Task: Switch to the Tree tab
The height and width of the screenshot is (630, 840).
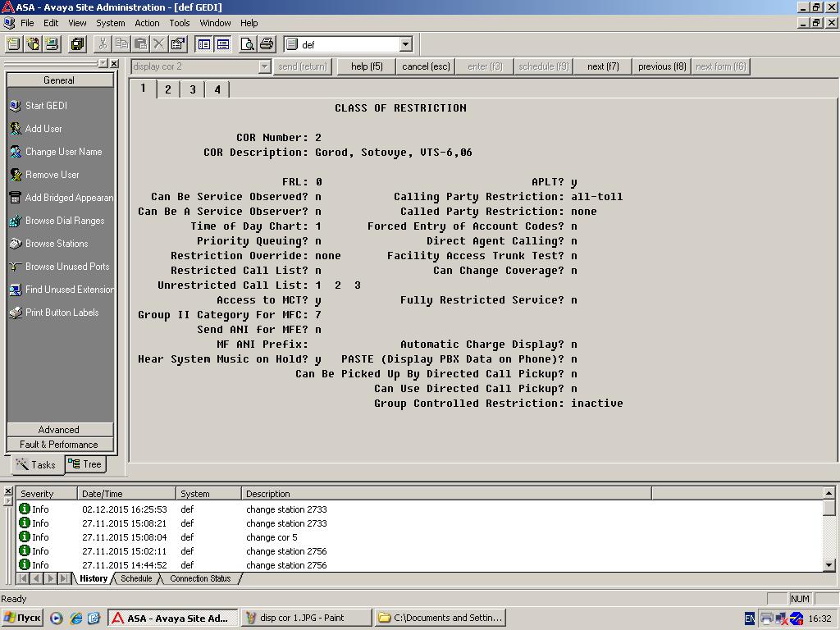Action: tap(84, 464)
